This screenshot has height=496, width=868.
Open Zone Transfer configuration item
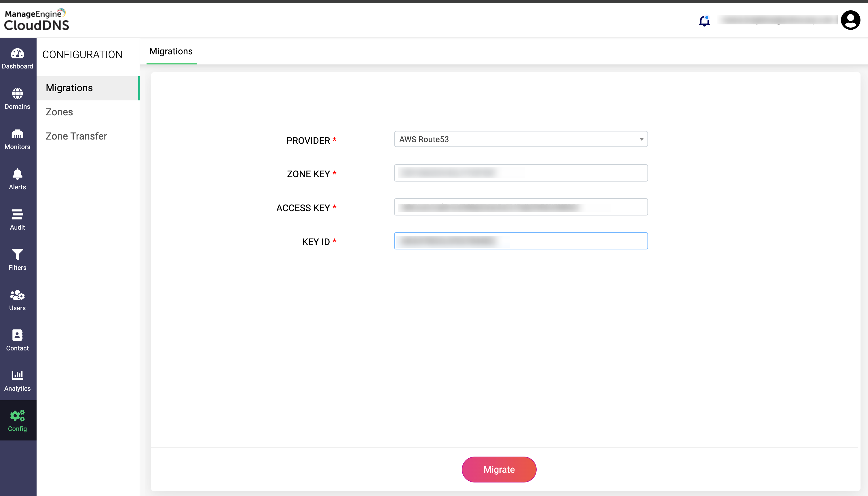[76, 136]
